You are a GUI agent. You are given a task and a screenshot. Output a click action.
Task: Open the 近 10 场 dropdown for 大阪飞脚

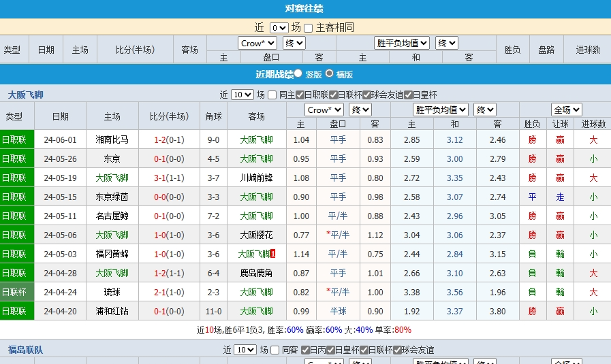(242, 95)
